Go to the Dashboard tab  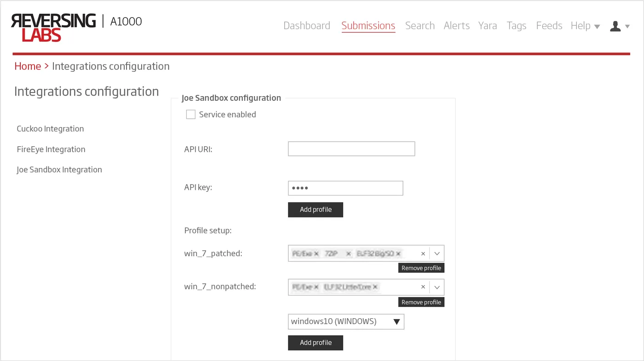(306, 26)
